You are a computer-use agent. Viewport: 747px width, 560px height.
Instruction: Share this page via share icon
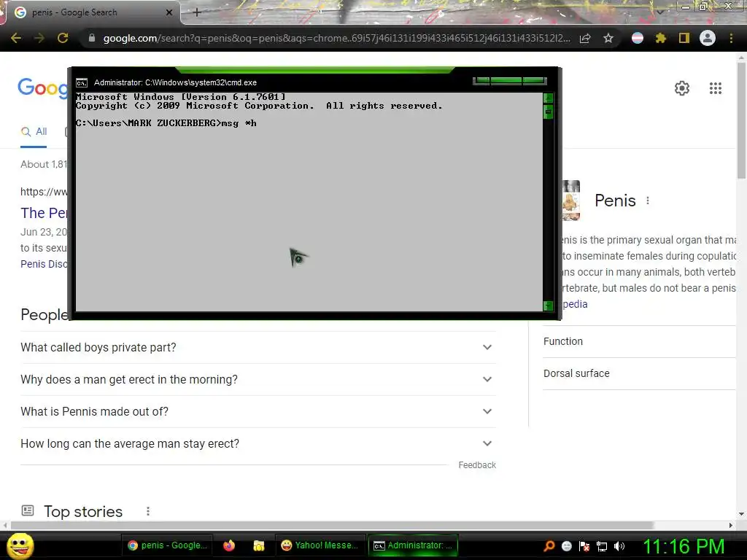[585, 38]
